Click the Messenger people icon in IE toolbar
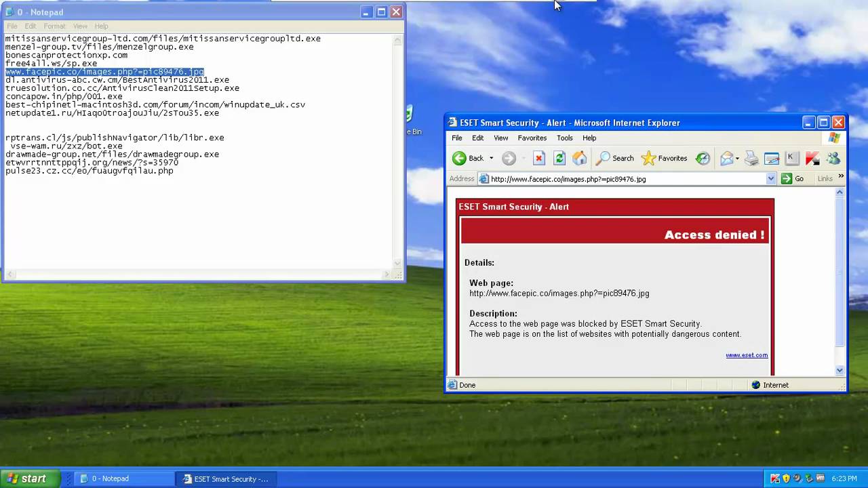Viewport: 868px width, 488px height. 833,159
